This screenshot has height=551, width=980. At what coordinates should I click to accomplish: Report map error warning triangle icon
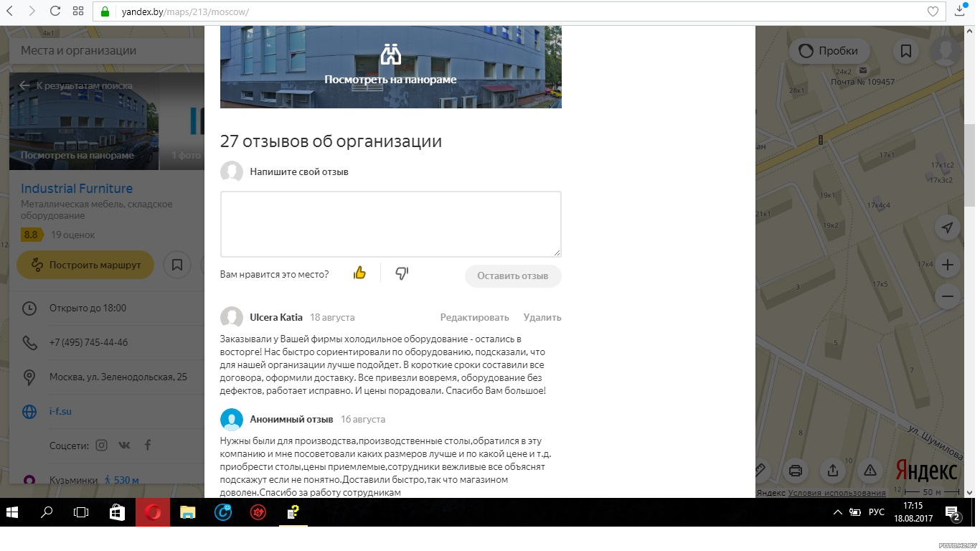tap(870, 471)
